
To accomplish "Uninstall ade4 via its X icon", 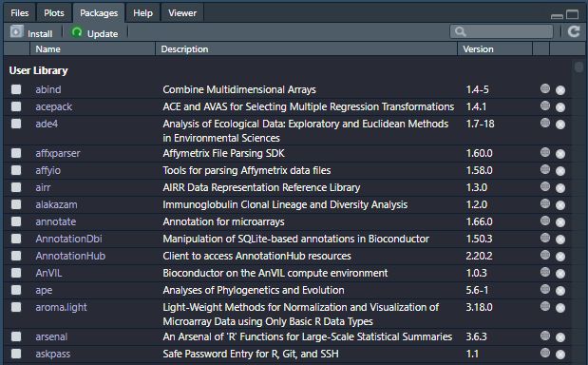I will 560,125.
